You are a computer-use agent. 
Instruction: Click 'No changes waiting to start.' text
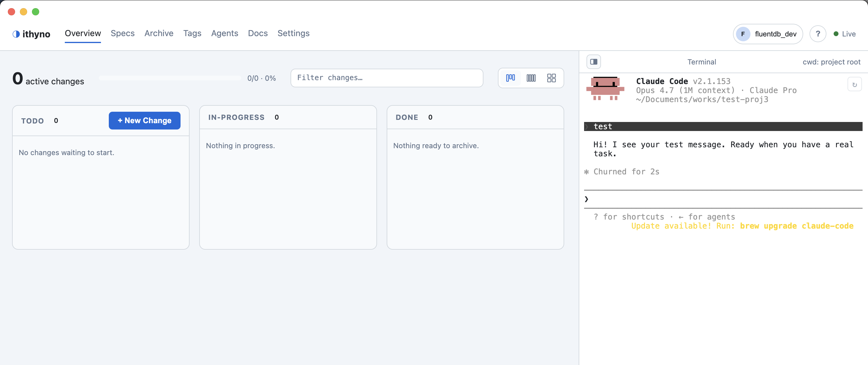[66, 152]
